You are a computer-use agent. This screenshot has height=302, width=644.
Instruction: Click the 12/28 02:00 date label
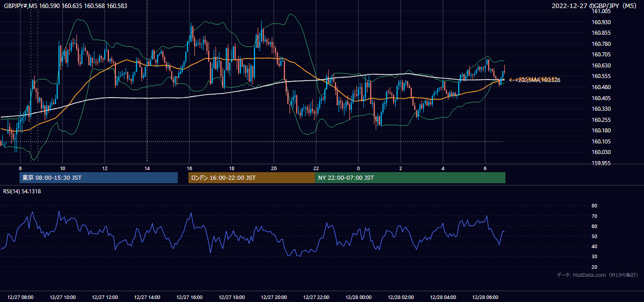tap(401, 297)
